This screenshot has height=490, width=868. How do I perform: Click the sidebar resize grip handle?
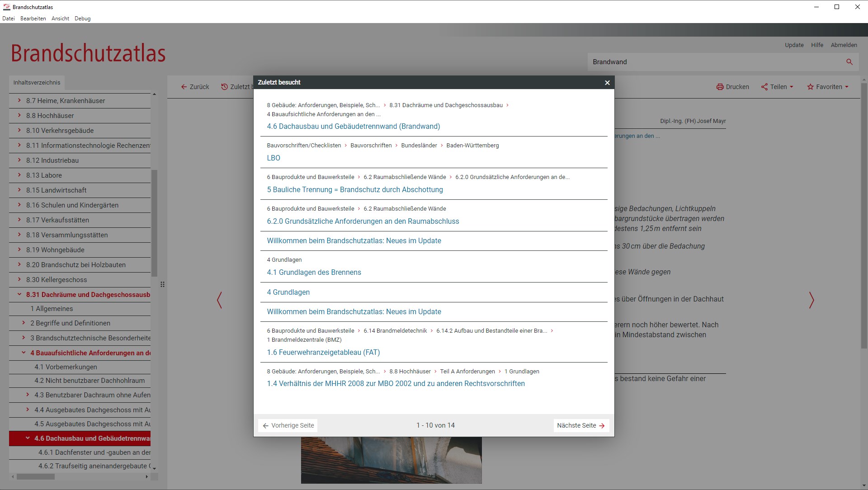click(x=162, y=284)
